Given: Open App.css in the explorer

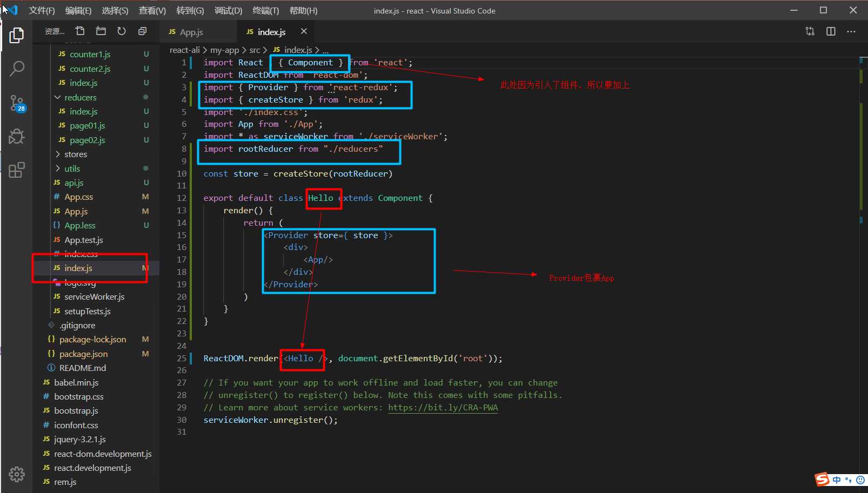Looking at the screenshot, I should (x=78, y=197).
